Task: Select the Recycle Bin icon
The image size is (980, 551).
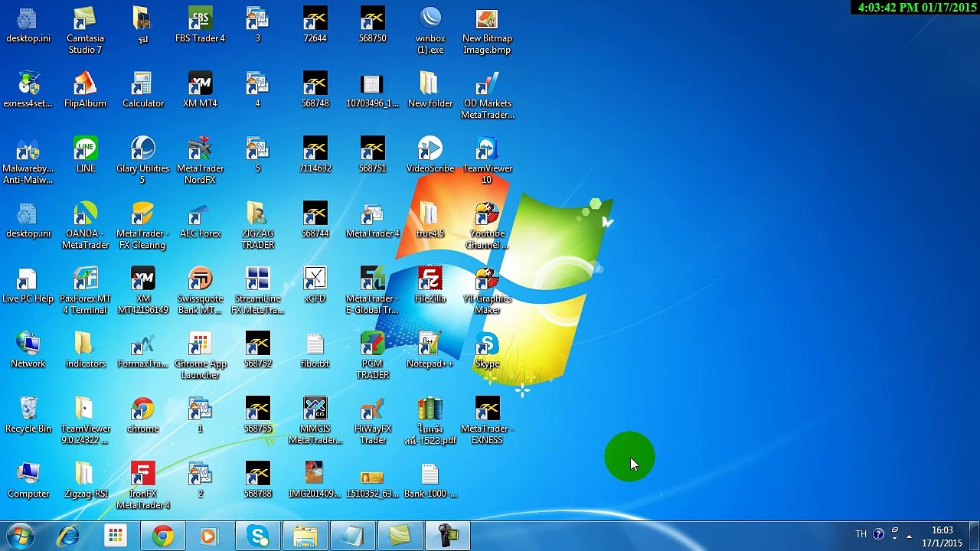Action: (28, 416)
